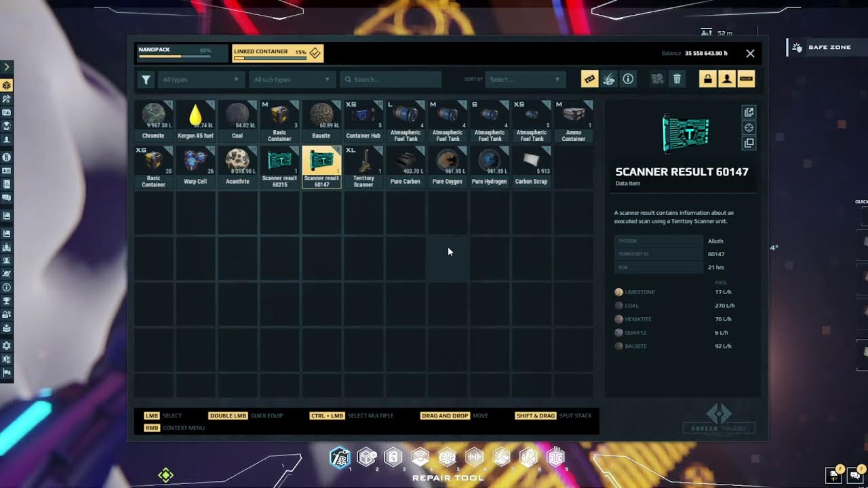Select the Pure Carbon item
This screenshot has width=868, height=488.
pos(406,167)
